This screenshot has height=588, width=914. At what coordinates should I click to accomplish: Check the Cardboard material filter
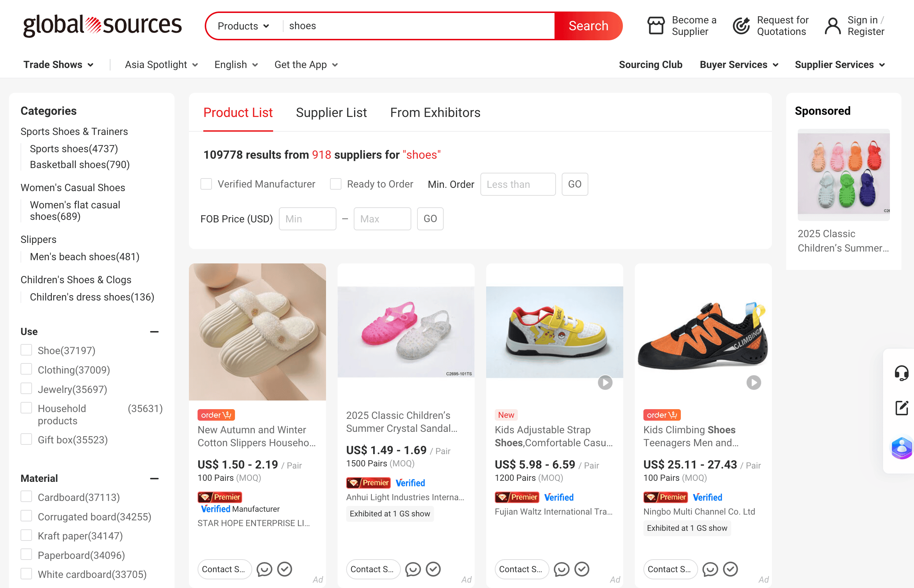pos(26,497)
